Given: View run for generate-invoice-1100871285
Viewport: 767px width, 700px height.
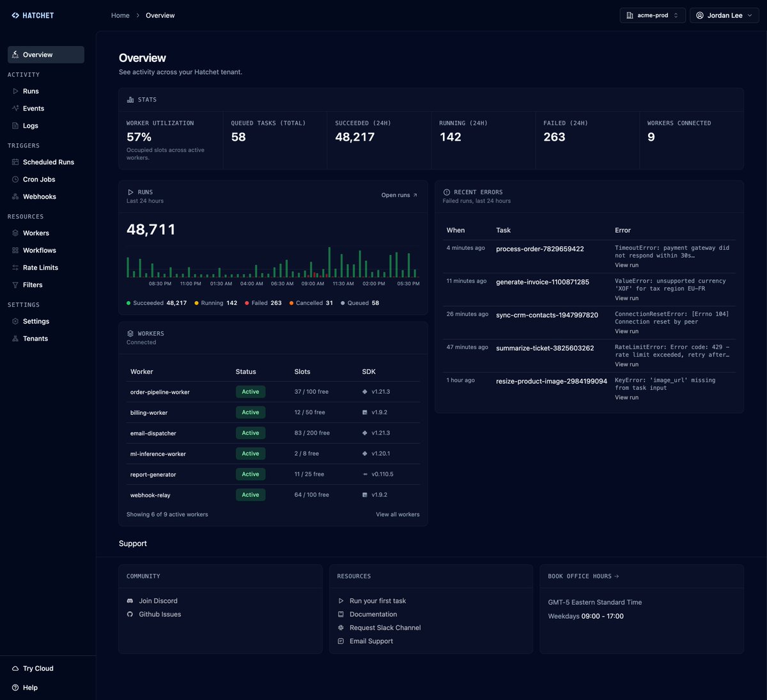Looking at the screenshot, I should pyautogui.click(x=626, y=299).
